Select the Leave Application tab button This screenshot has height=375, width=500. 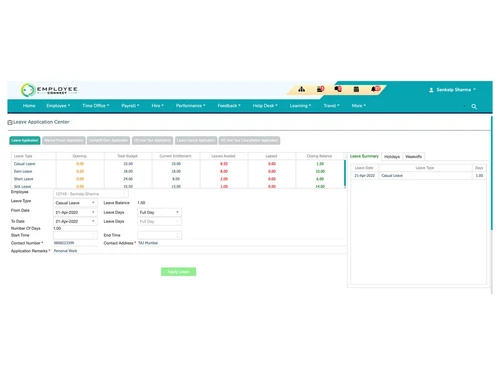click(x=25, y=140)
